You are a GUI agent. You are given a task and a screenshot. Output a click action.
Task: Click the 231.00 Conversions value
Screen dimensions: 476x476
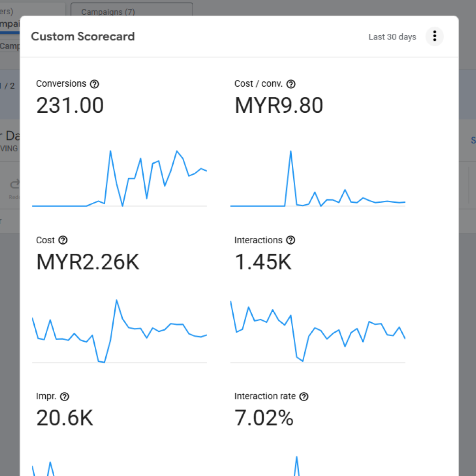point(70,105)
